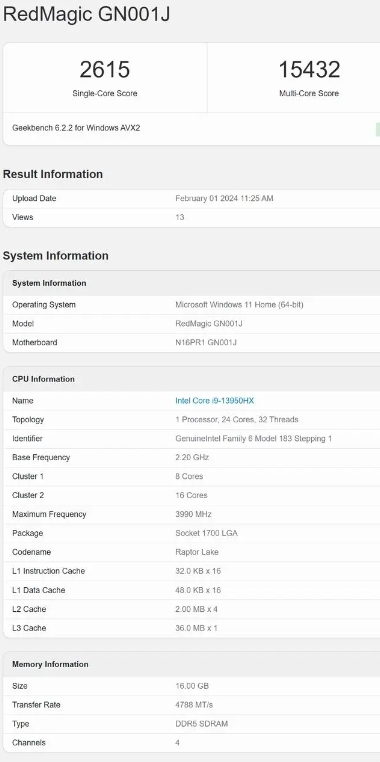Select Microsoft Windows 11 Home (64-bit) value
The width and height of the screenshot is (380, 762).
click(240, 305)
